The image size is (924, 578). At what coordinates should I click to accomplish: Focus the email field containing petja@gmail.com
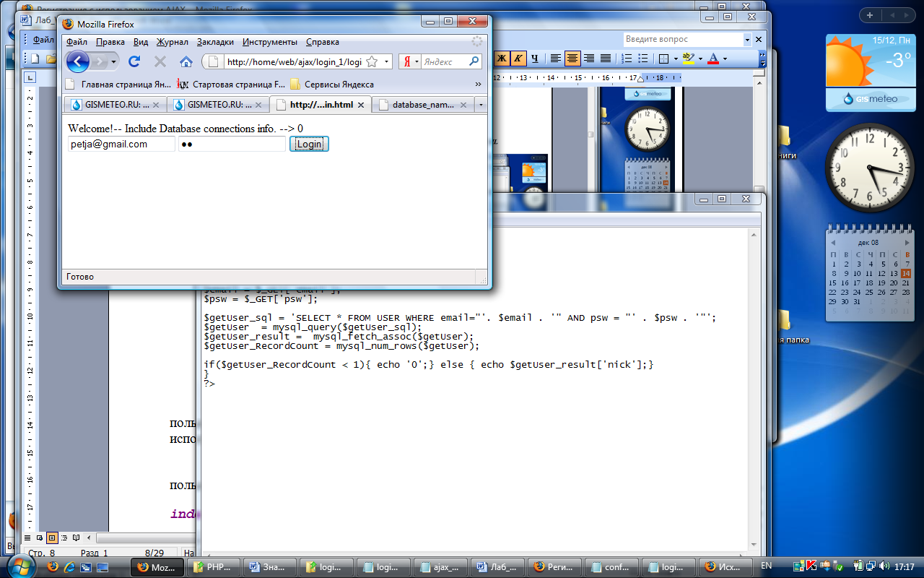(121, 144)
